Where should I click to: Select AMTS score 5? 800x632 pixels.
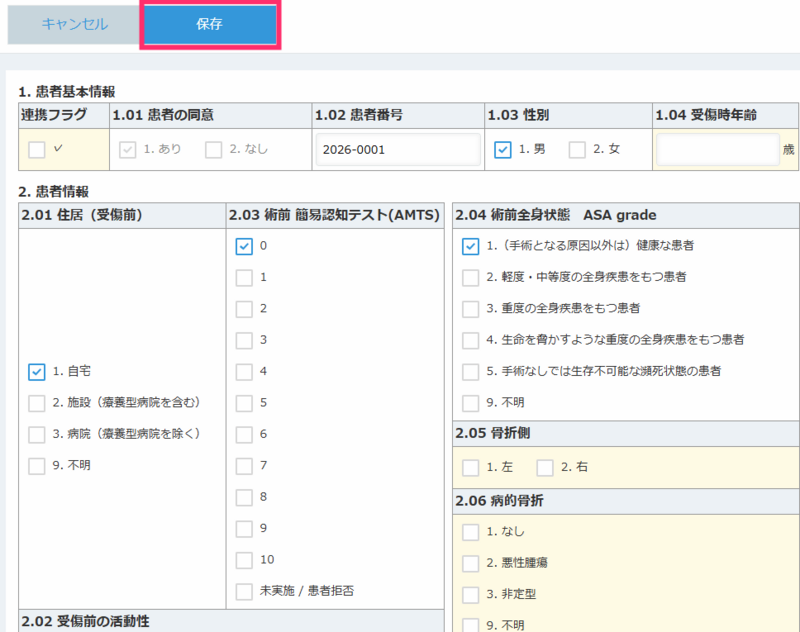(244, 403)
